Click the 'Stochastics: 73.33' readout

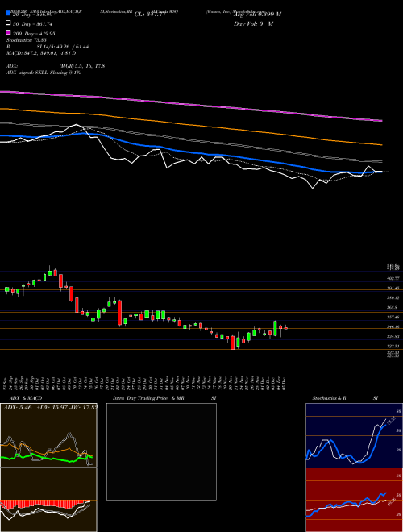[27, 40]
